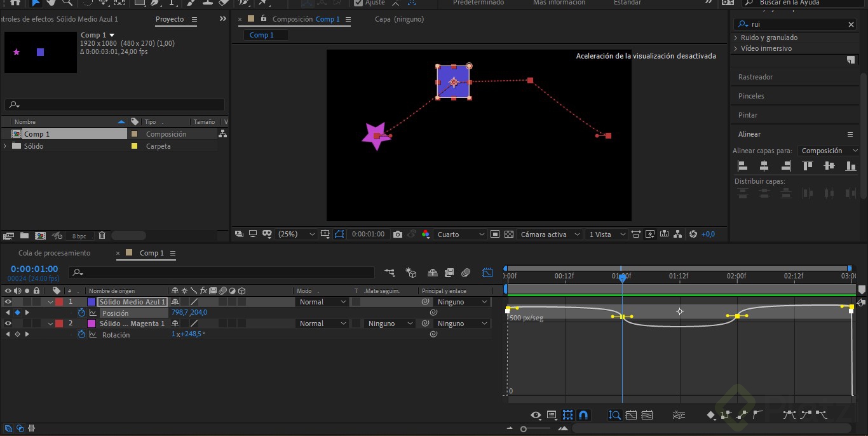Image resolution: width=868 pixels, height=436 pixels.
Task: Click the Easy Ease keyframe button
Action: tap(789, 415)
